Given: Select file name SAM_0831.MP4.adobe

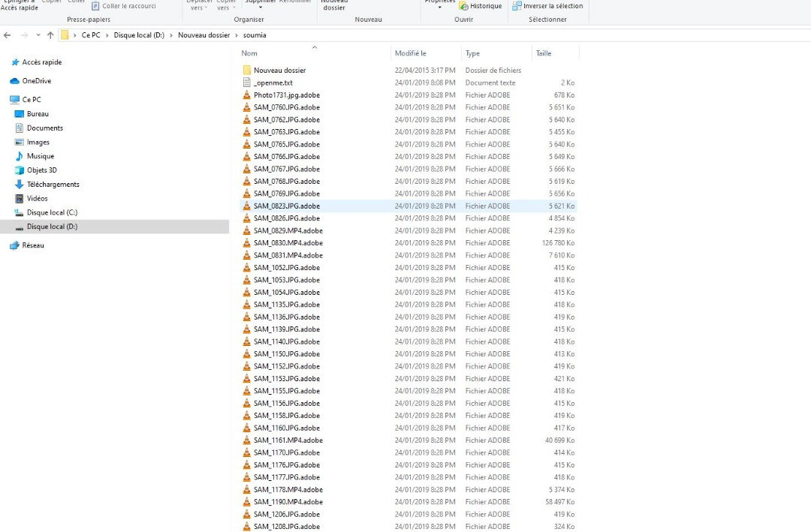Looking at the screenshot, I should tap(288, 255).
